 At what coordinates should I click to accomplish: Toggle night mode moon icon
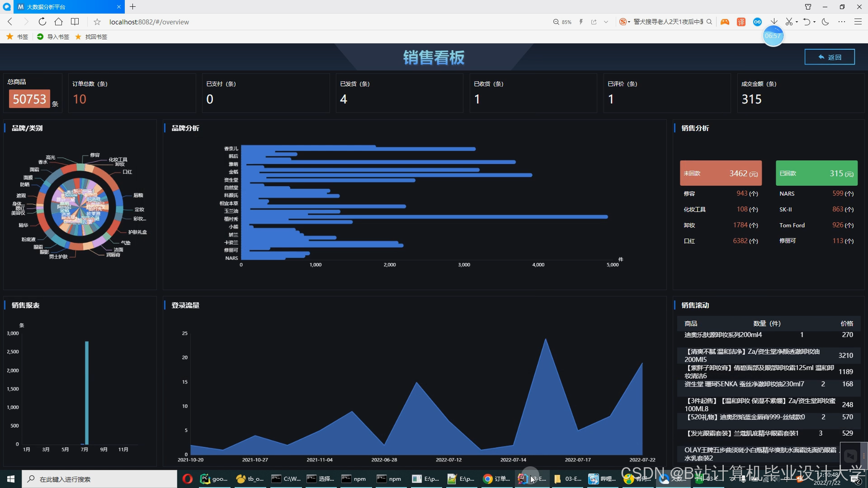pos(825,22)
